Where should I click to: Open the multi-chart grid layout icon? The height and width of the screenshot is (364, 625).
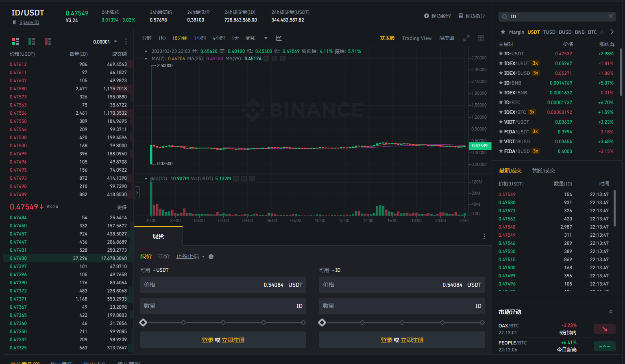(x=481, y=38)
